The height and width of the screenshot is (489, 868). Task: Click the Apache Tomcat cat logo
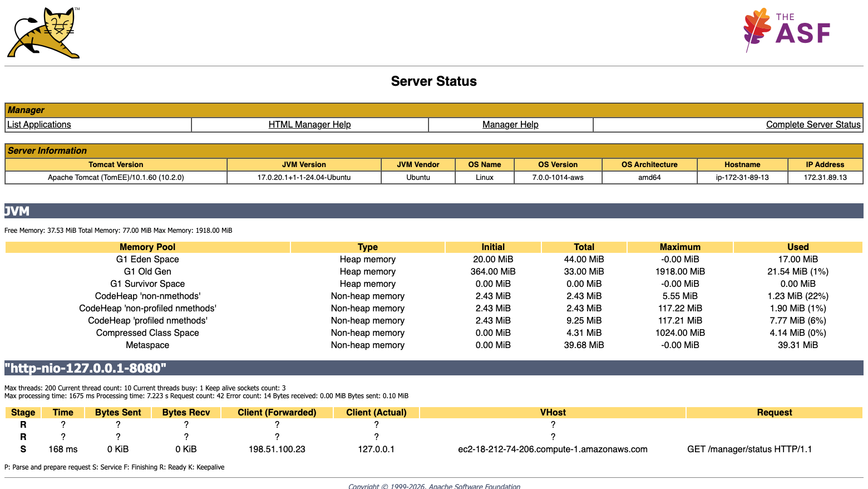pos(43,33)
